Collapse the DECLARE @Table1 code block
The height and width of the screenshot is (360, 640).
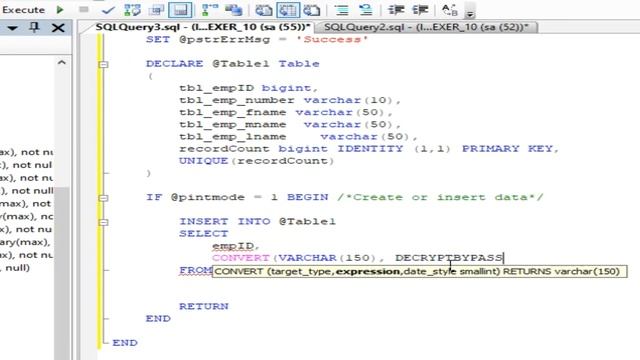coord(104,64)
